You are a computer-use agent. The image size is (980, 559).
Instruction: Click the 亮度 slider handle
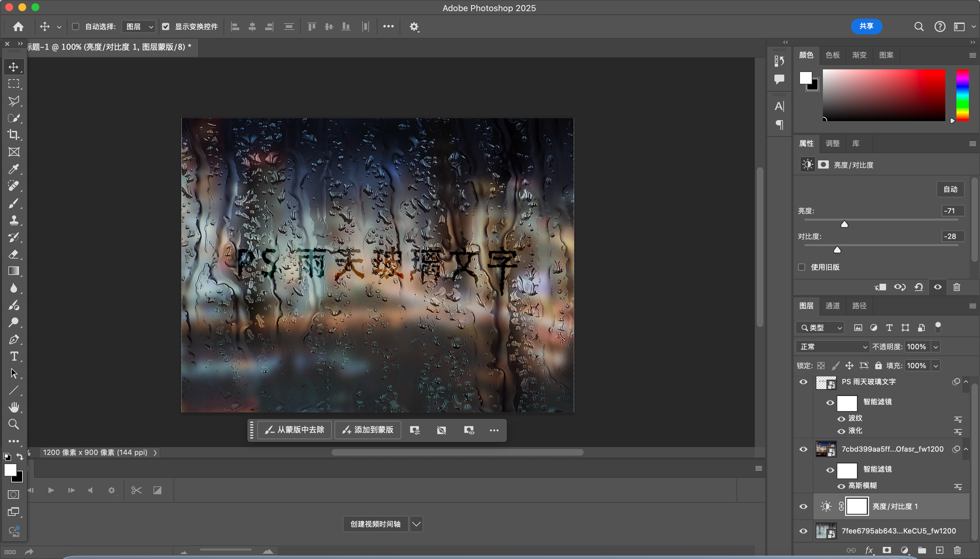(844, 224)
